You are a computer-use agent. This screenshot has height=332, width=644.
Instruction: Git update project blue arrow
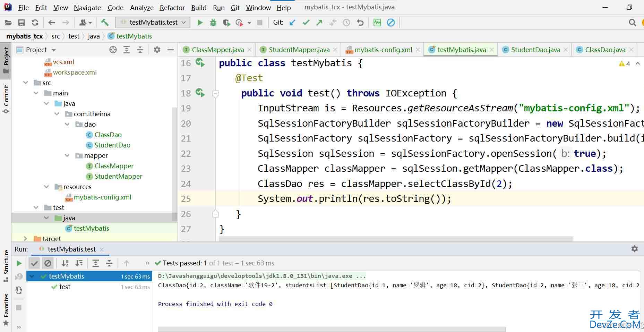292,23
